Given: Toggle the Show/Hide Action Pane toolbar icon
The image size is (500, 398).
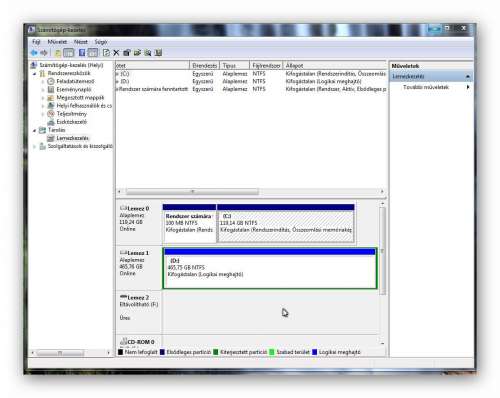Looking at the screenshot, I should coord(93,53).
